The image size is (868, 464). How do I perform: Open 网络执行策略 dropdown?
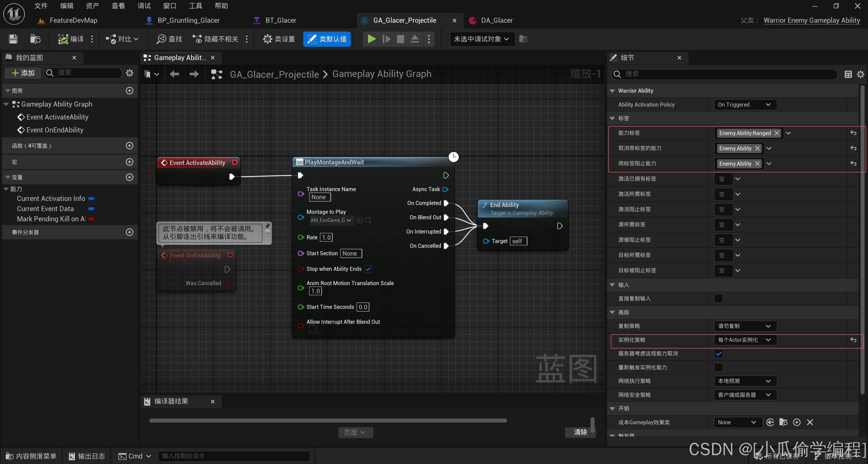click(x=745, y=381)
